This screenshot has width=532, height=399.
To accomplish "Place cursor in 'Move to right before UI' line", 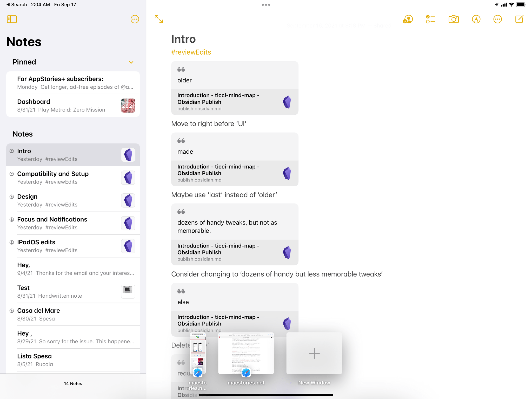I will (x=209, y=124).
